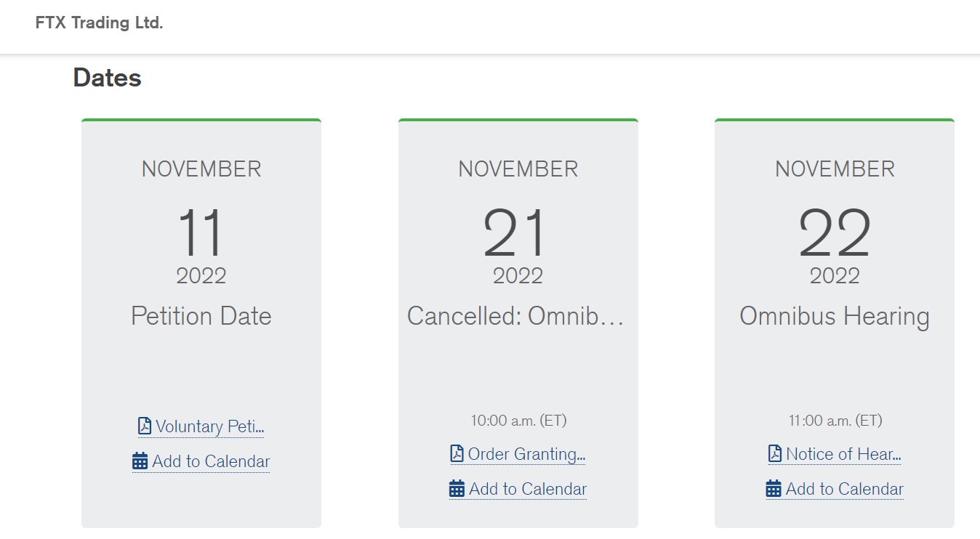
Task: Click the PDF icon beside Notice of Hearing
Action: [x=775, y=454]
